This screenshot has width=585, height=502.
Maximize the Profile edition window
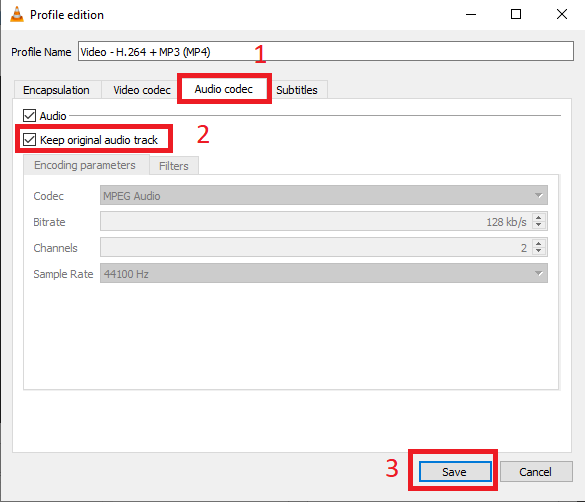coord(516,15)
